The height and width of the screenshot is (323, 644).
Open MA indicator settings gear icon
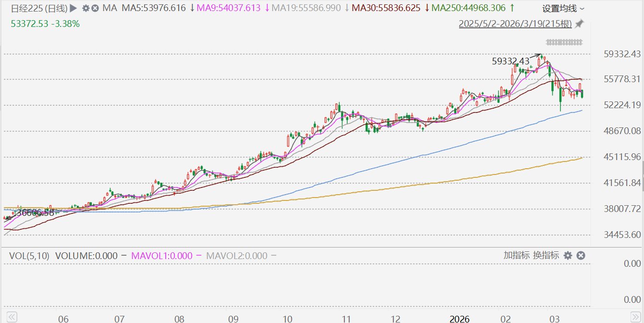85,8
